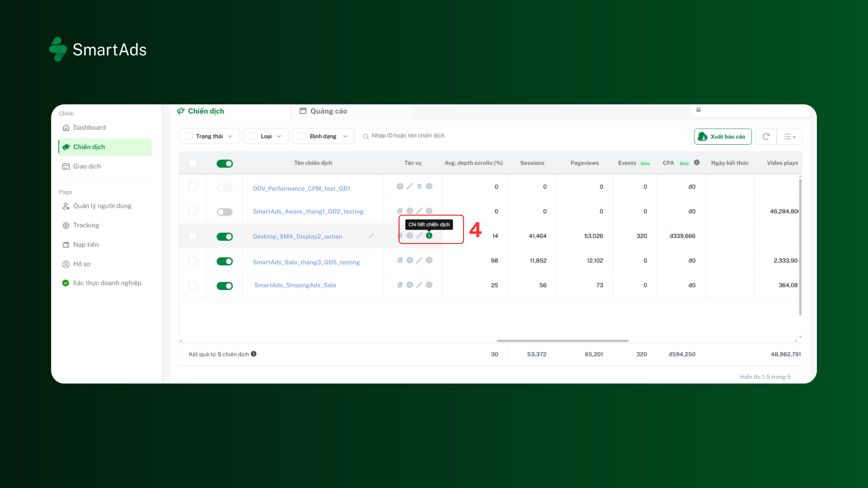Expand the Loại filter dropdown
Viewport: 868px width, 488px height.
click(266, 136)
